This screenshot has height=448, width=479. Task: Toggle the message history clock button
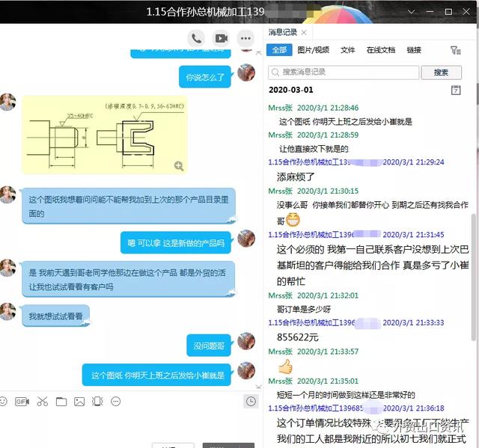pyautogui.click(x=251, y=402)
